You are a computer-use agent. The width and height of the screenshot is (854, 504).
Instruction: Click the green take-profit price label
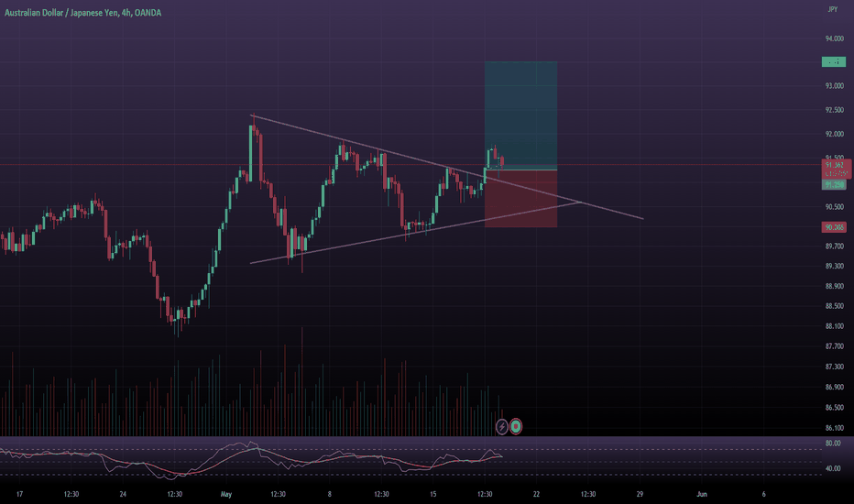coord(833,62)
